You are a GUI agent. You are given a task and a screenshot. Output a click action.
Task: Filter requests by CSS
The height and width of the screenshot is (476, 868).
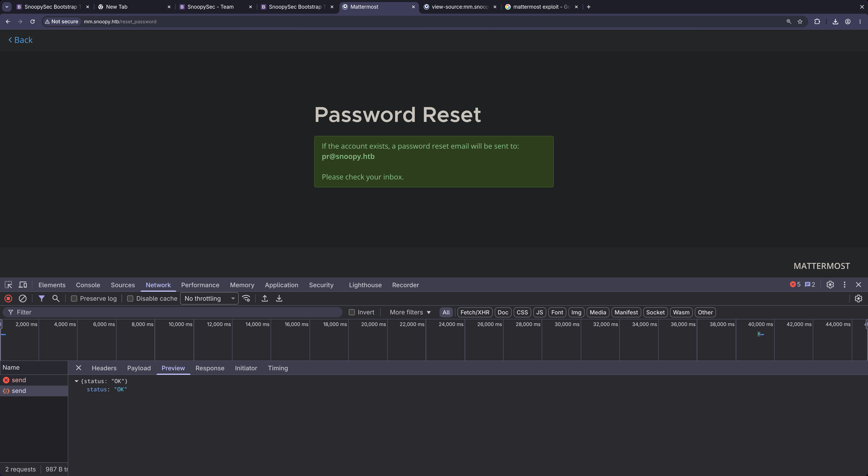tap(523, 312)
